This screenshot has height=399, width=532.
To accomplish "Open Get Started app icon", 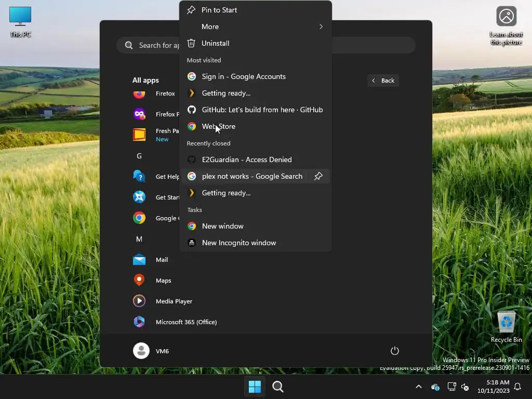I will (139, 197).
